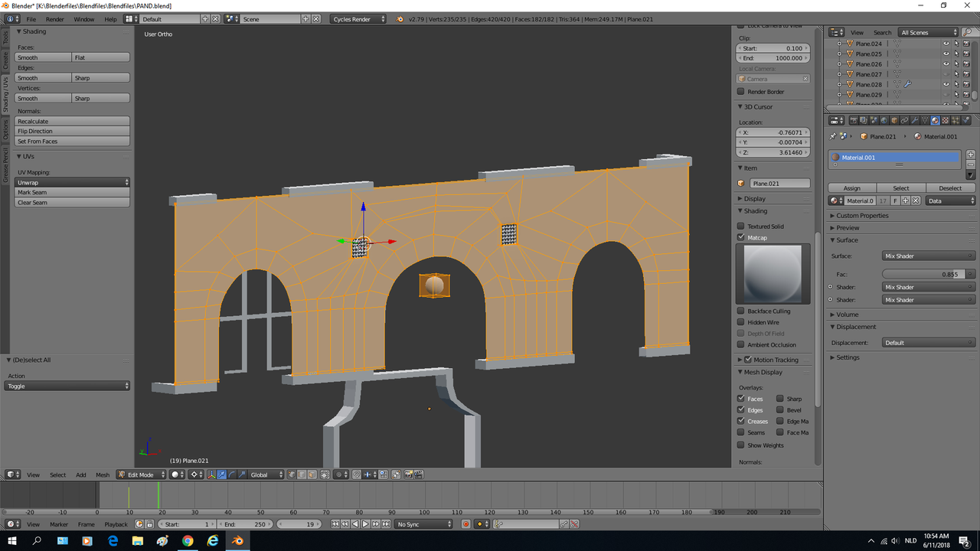Image resolution: width=980 pixels, height=551 pixels.
Task: Click the Flip Direction button
Action: pos(73,131)
